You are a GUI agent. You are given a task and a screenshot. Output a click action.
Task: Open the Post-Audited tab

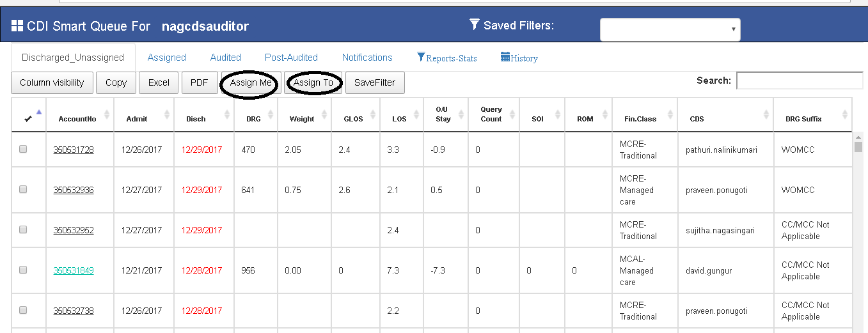pos(291,58)
